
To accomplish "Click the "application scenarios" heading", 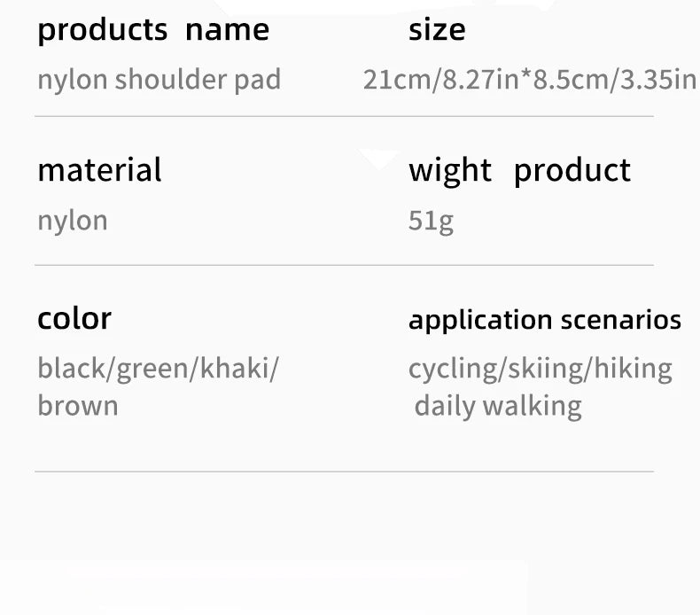I will click(x=544, y=320).
